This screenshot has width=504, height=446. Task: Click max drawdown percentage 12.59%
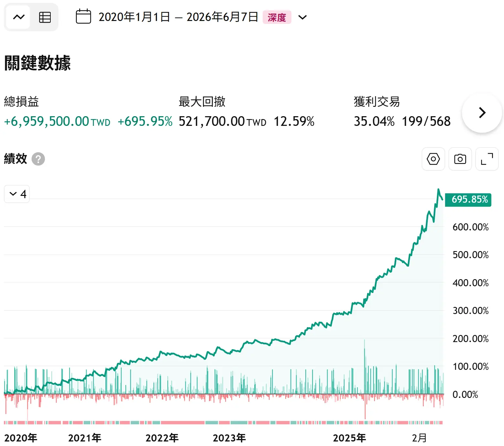coord(294,122)
